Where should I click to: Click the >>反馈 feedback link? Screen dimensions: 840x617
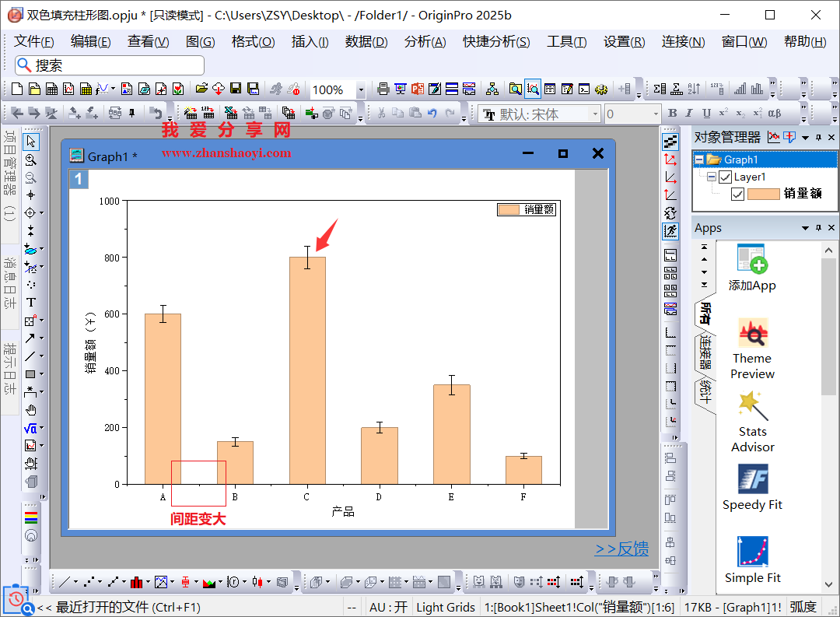(621, 549)
